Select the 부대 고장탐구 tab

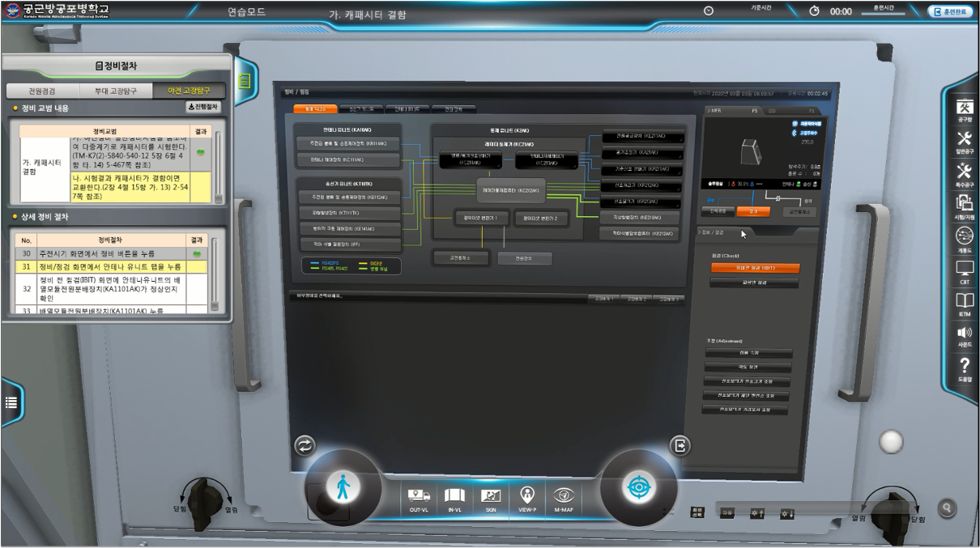[x=116, y=91]
